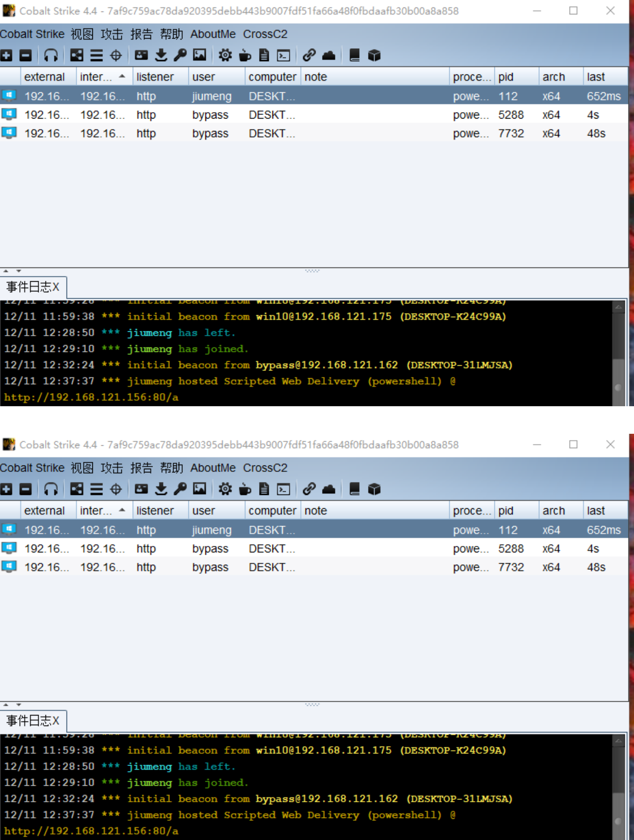
Task: Sort by internal column header in bottom window
Action: (104, 511)
